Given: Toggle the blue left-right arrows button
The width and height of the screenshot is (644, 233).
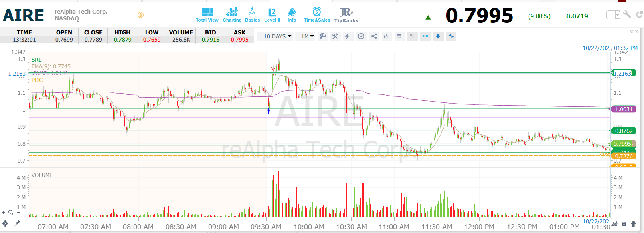Looking at the screenshot, I should click(x=451, y=36).
